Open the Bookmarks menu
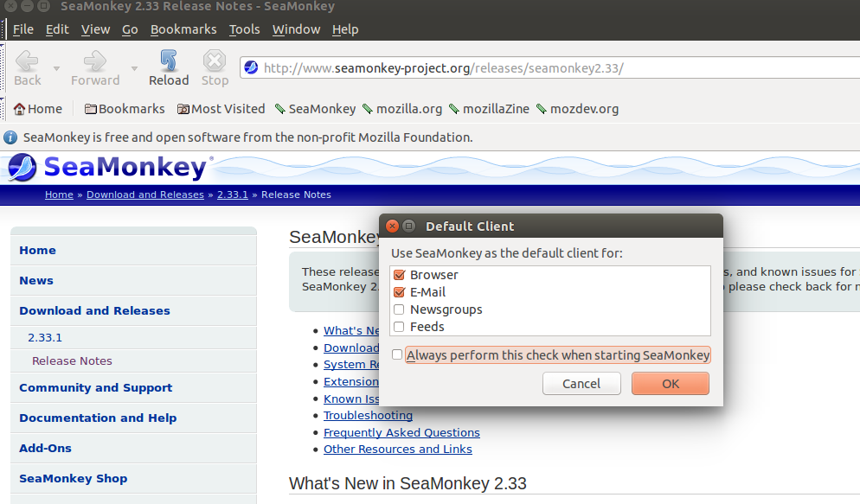Image resolution: width=860 pixels, height=504 pixels. click(183, 29)
